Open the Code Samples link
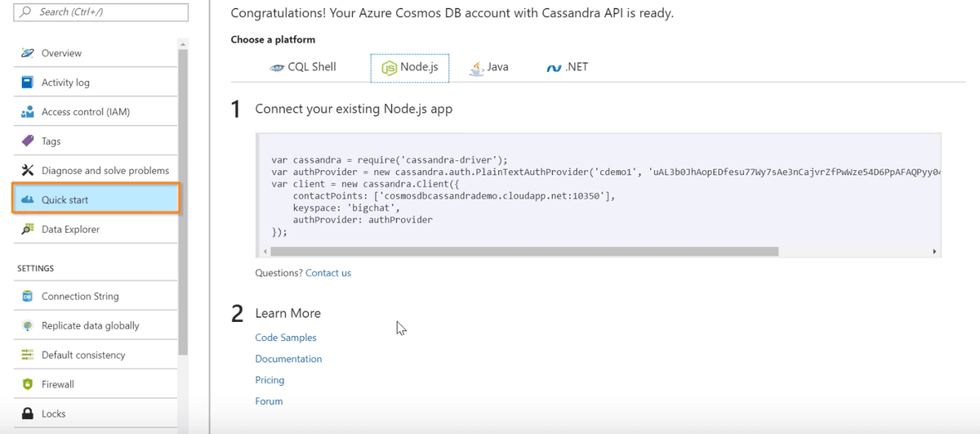980x434 pixels. point(286,338)
